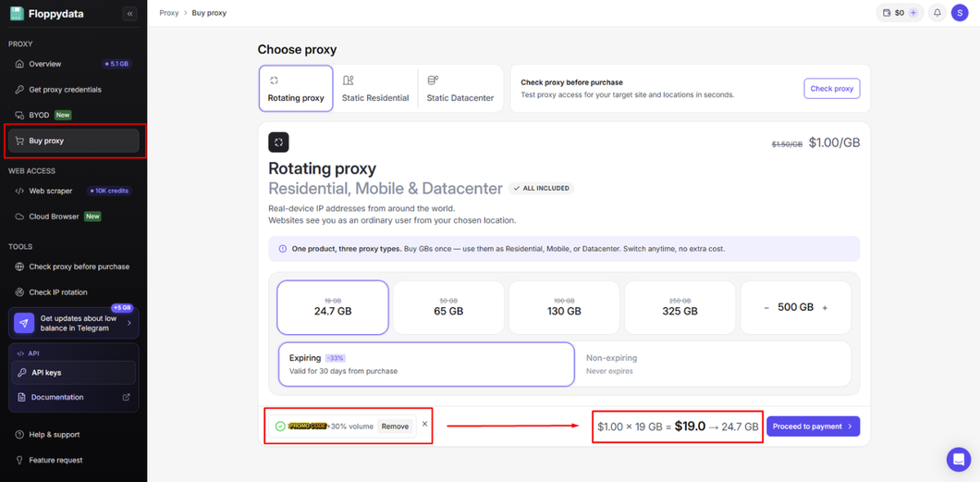This screenshot has height=482, width=980.
Task: Choose the 130 GB package
Action: (x=564, y=307)
